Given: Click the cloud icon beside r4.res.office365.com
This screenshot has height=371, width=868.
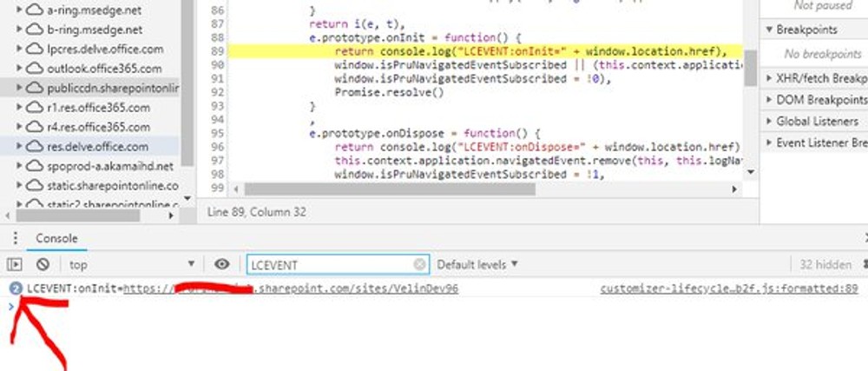Looking at the screenshot, I should pos(35,127).
